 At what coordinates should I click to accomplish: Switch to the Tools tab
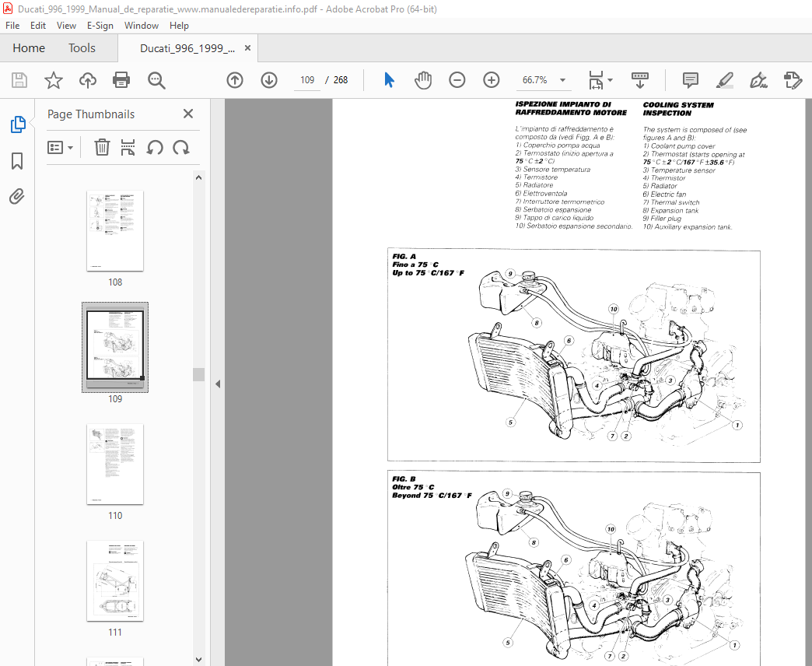82,48
